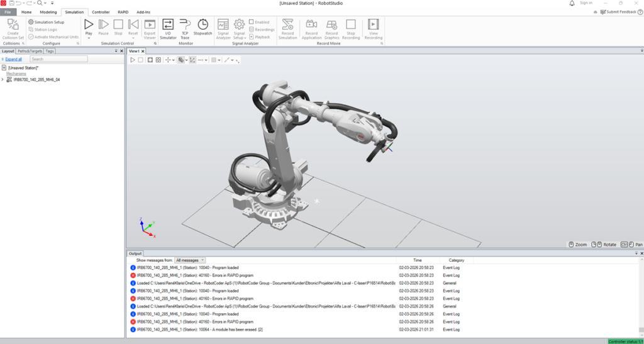This screenshot has width=644, height=344.
Task: Click the View1 toolbar play icon
Action: [133, 60]
